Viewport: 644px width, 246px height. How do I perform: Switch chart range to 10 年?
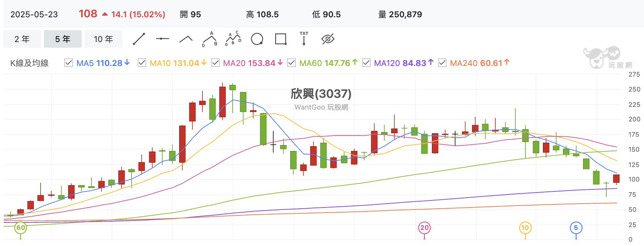pyautogui.click(x=104, y=39)
